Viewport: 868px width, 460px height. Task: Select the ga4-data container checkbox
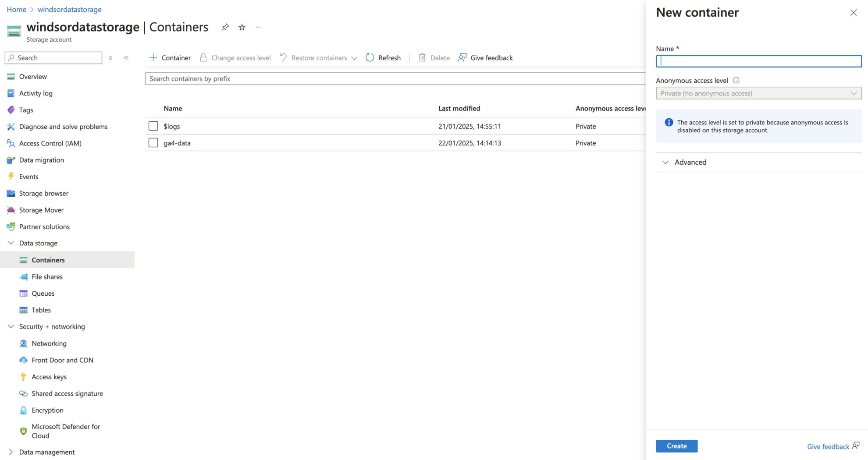pos(153,143)
